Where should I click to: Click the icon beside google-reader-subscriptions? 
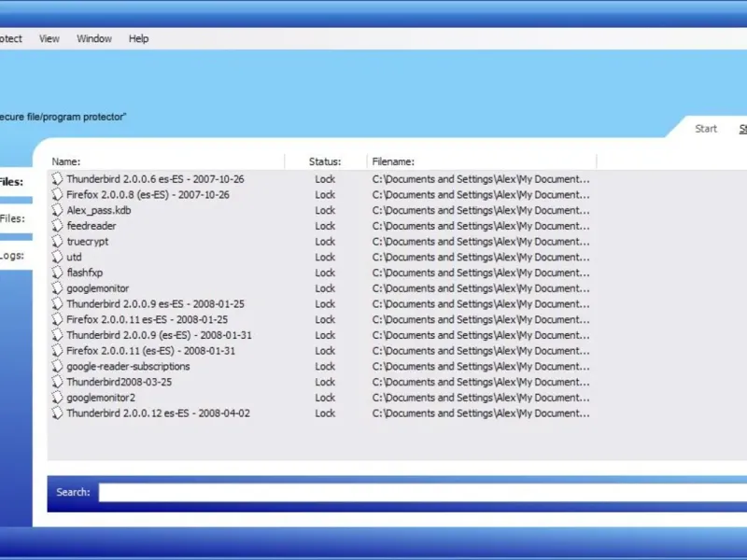(57, 366)
